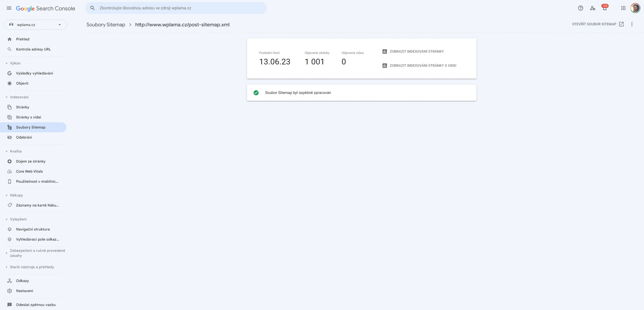Open user and permission settings icon
Viewport: 644px width, 310px height.
tap(593, 8)
